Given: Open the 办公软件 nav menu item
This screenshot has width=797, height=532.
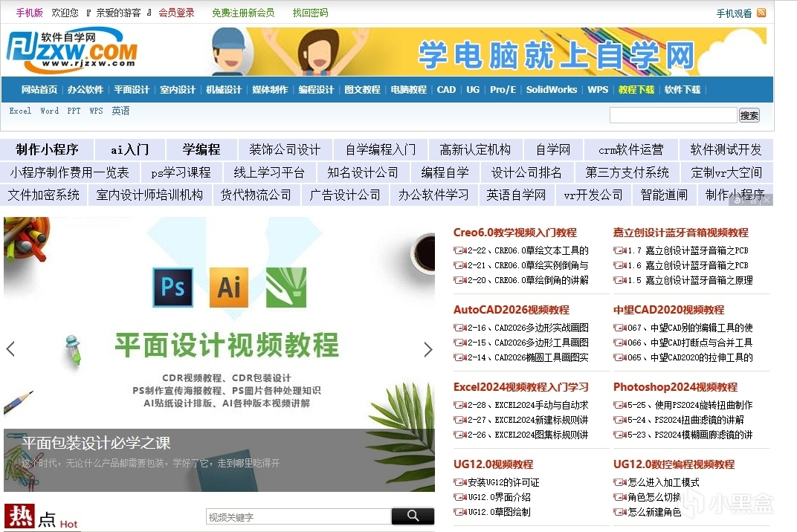Looking at the screenshot, I should click(x=85, y=89).
